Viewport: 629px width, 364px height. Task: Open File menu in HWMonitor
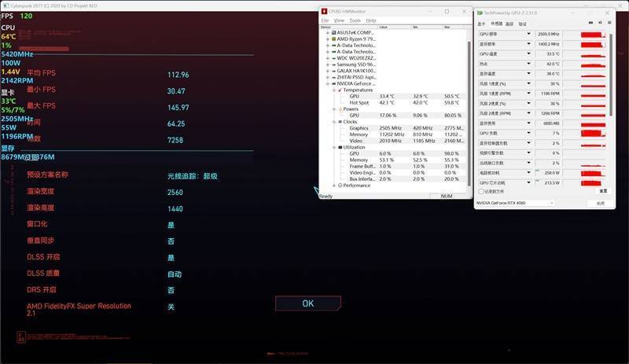click(x=325, y=20)
